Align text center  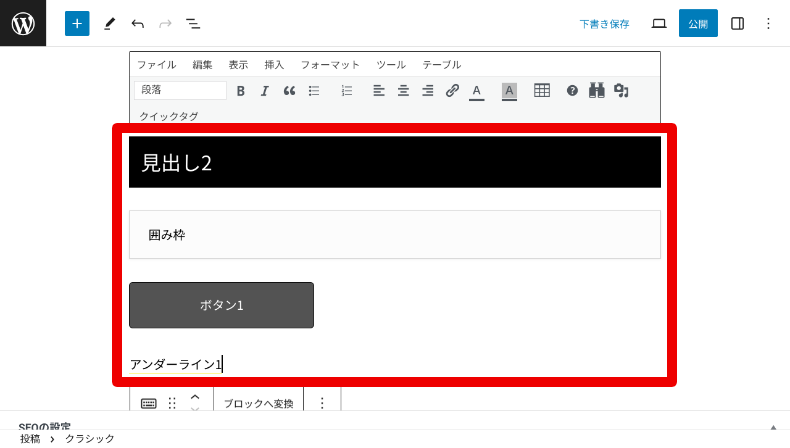(403, 91)
